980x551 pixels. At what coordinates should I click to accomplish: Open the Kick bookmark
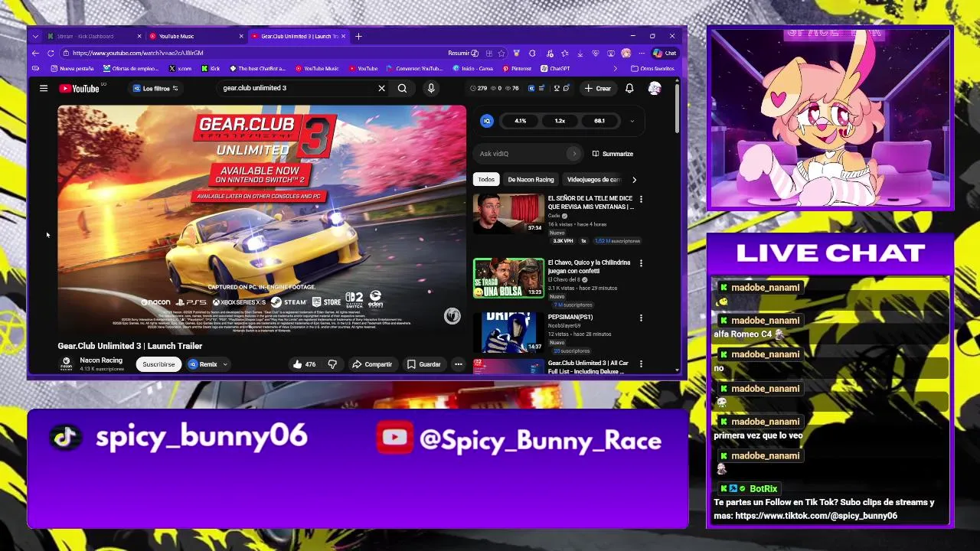click(x=210, y=69)
